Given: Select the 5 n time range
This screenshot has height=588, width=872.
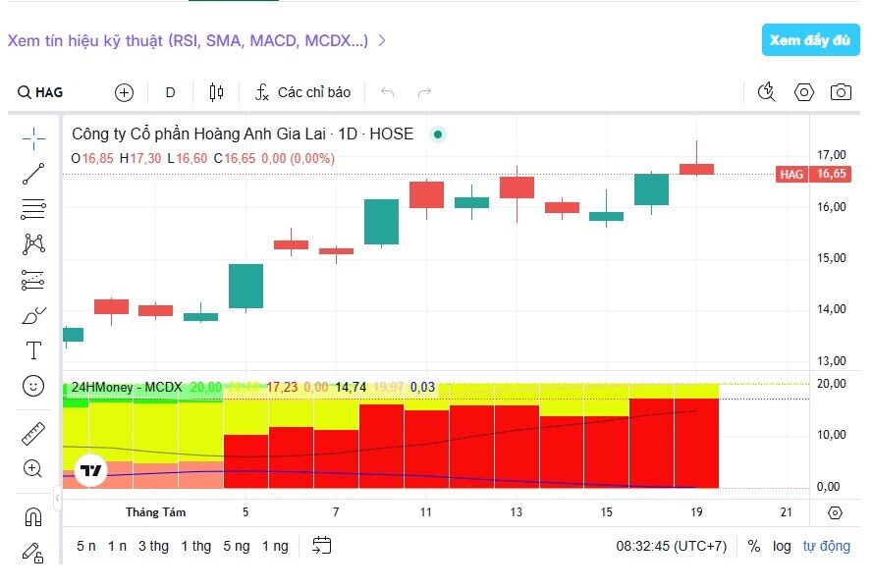Looking at the screenshot, I should [86, 547].
